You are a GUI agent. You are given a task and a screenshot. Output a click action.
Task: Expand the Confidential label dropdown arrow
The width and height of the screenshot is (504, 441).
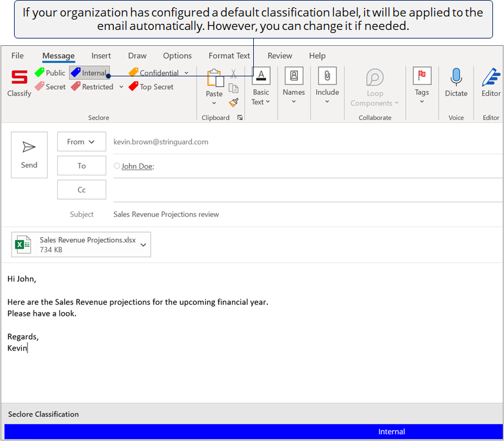(x=187, y=73)
